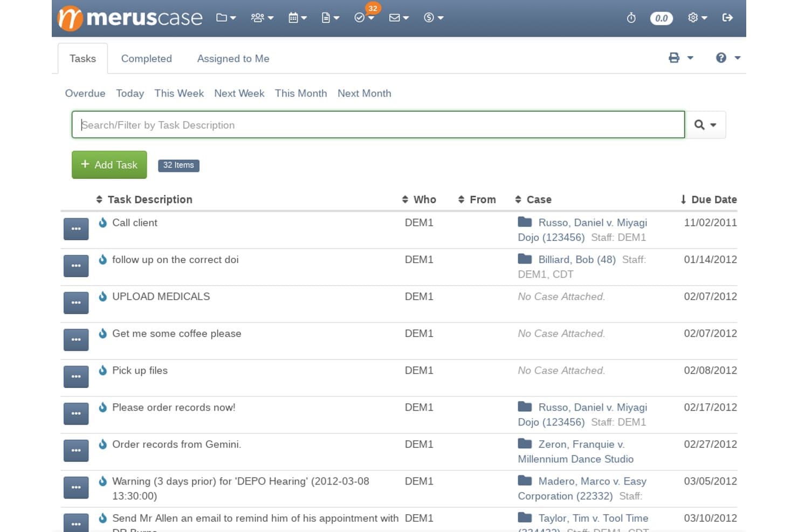Expand the search options dropdown
The height and width of the screenshot is (532, 798).
tap(705, 125)
